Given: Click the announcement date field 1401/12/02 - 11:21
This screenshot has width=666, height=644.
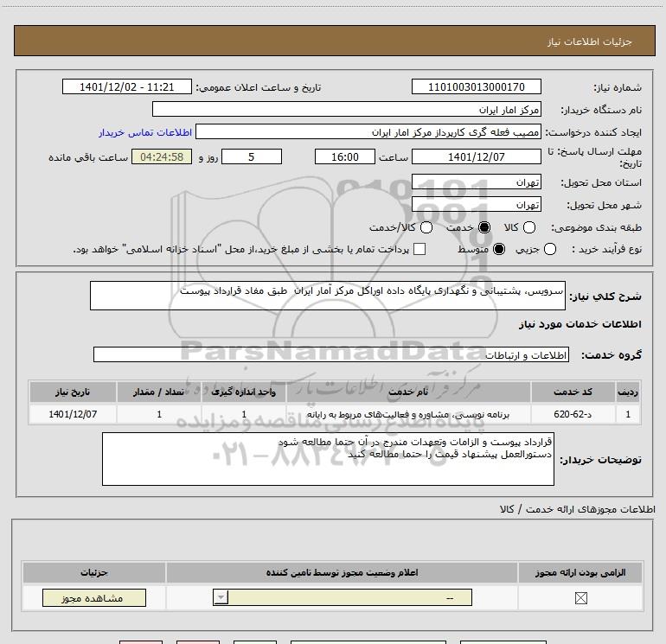Looking at the screenshot, I should click(127, 86).
